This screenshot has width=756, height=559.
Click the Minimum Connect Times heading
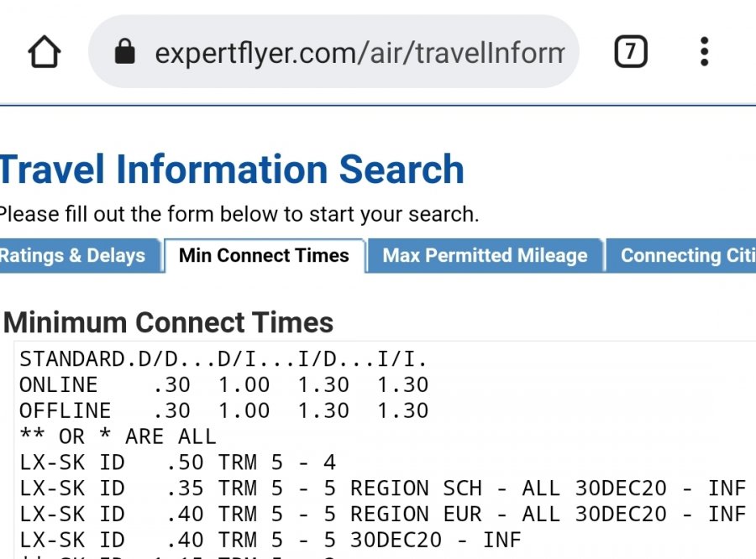(169, 322)
